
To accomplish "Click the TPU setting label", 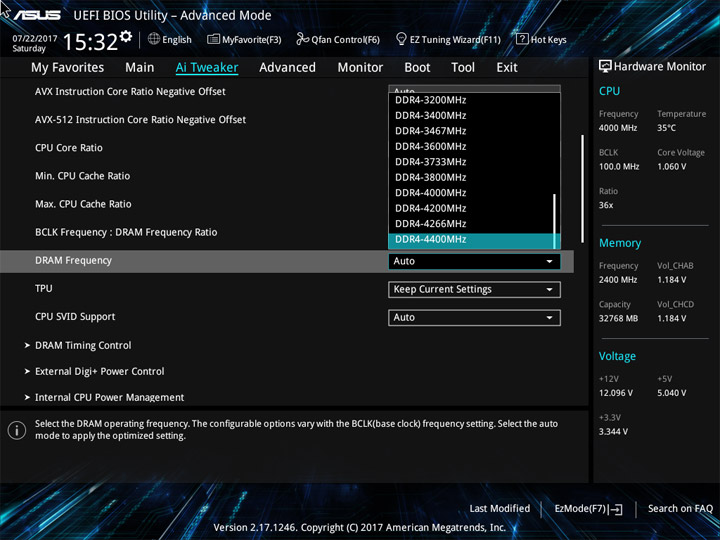I will [x=44, y=289].
